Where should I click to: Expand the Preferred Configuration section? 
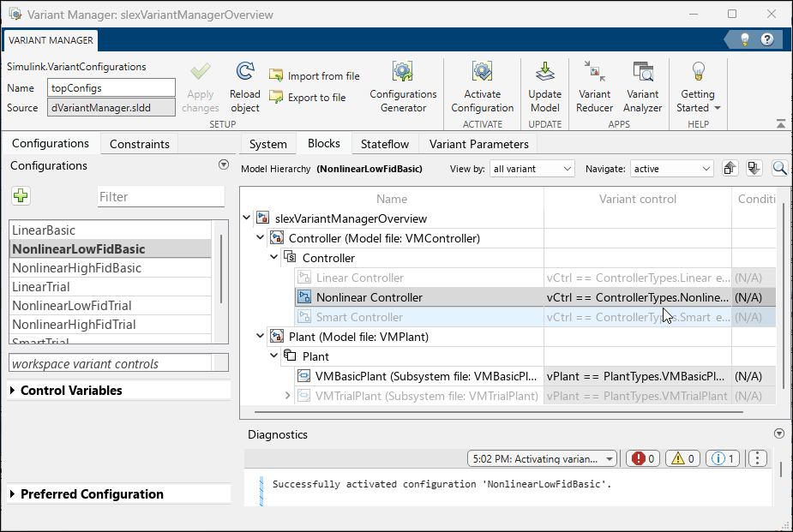(13, 493)
